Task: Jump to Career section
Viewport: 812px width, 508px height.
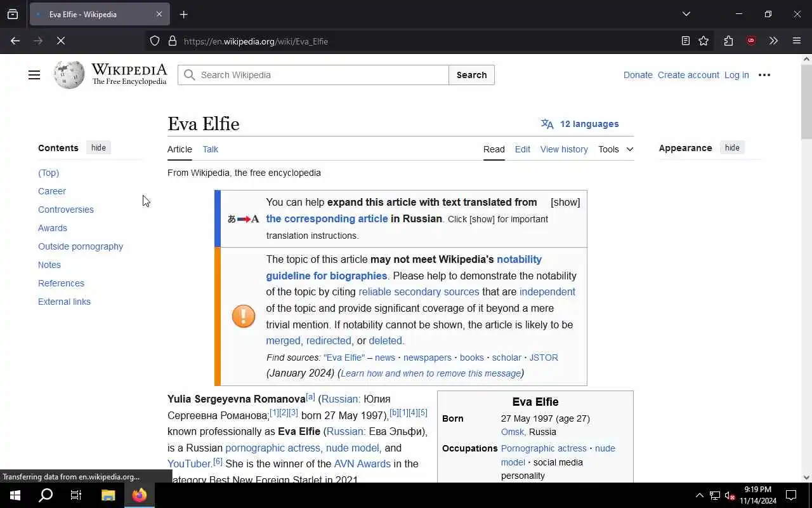Action: click(x=52, y=191)
